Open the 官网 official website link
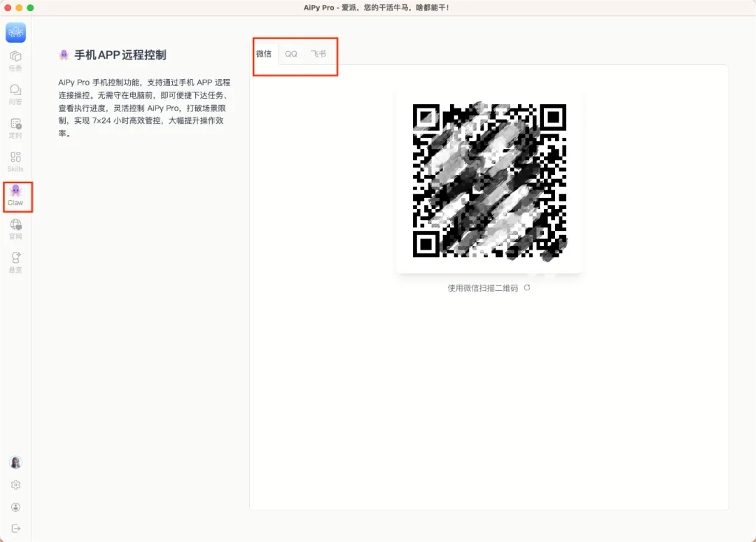This screenshot has height=542, width=756. (x=15, y=229)
